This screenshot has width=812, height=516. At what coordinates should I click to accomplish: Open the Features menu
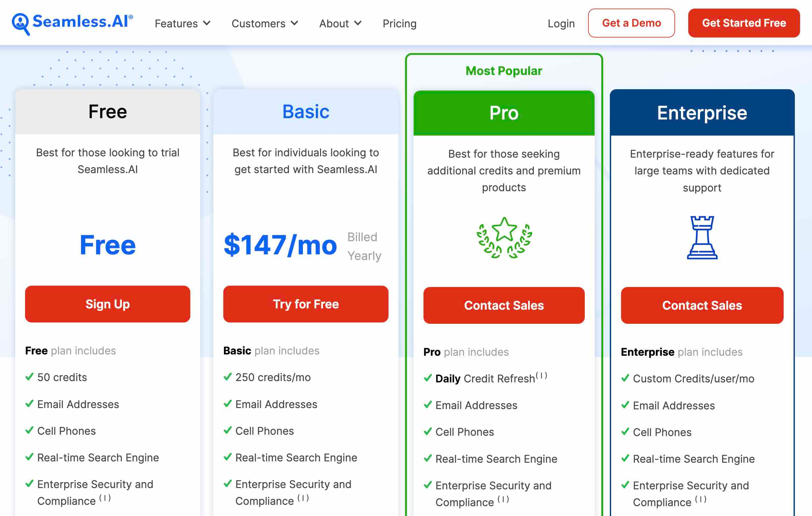coord(182,23)
